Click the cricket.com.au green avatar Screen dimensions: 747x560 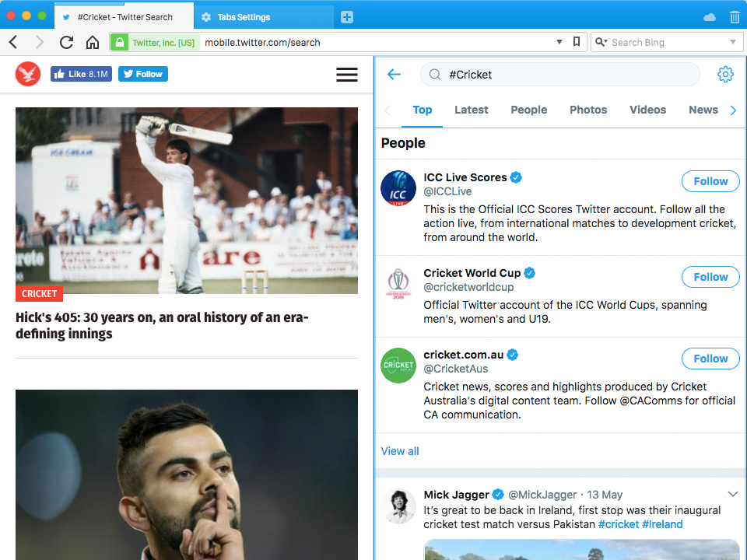point(398,366)
